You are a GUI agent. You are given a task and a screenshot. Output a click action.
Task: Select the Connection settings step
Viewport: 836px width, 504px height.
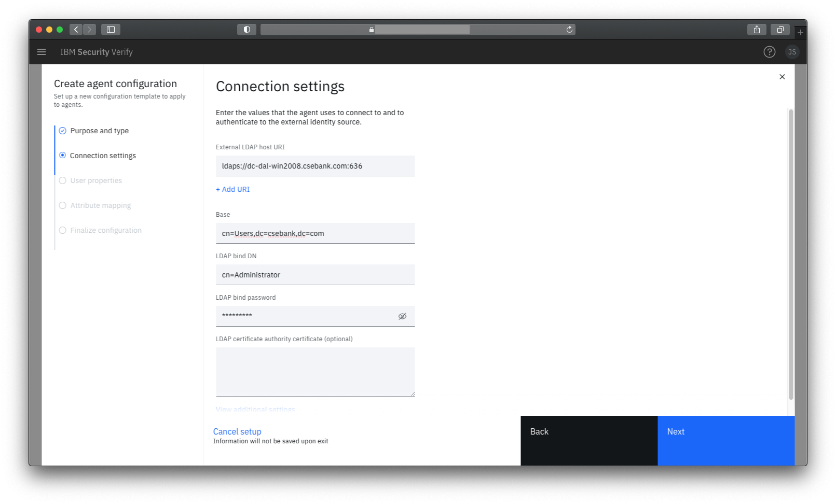(x=98, y=156)
